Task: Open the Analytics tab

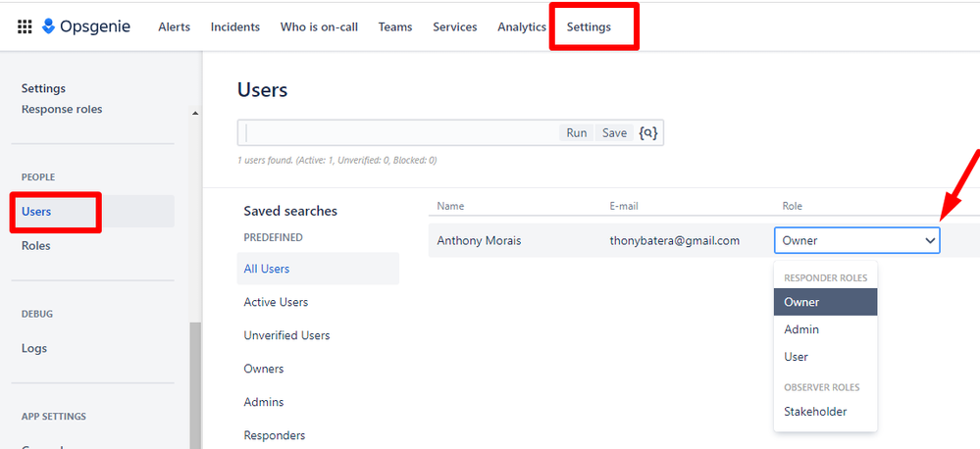Action: [x=522, y=26]
